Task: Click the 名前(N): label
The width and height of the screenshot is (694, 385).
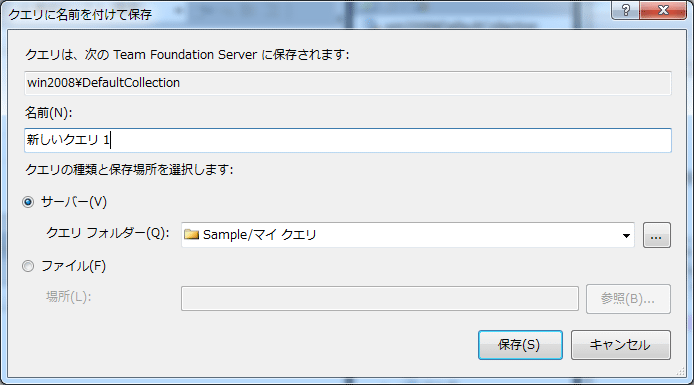Action: pos(48,113)
